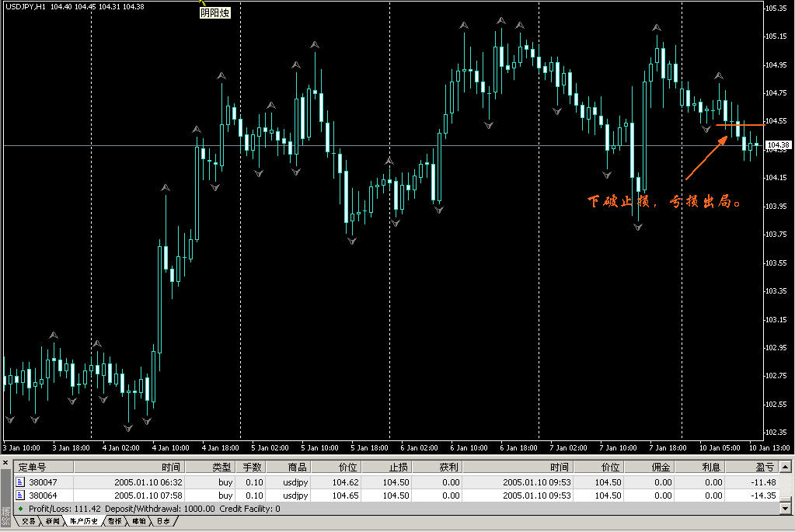Viewport: 795px width, 532px height.
Task: Click the 104.38 current price tag
Action: pyautogui.click(x=778, y=145)
